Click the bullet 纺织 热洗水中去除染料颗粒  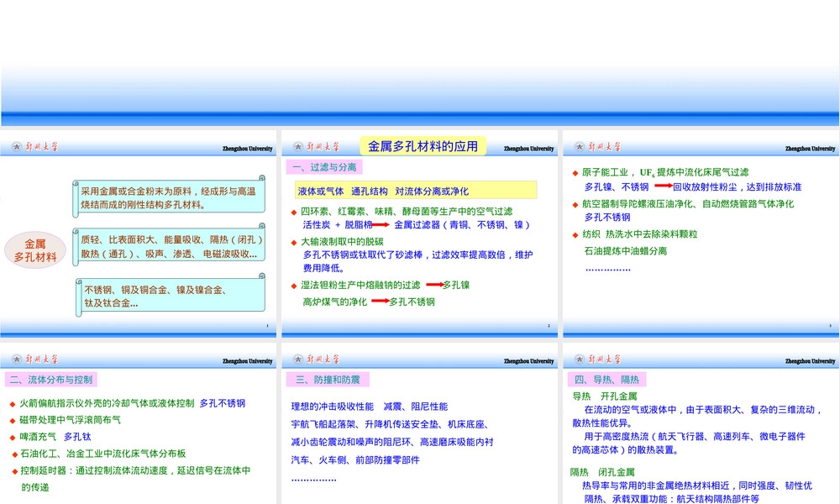(x=639, y=234)
